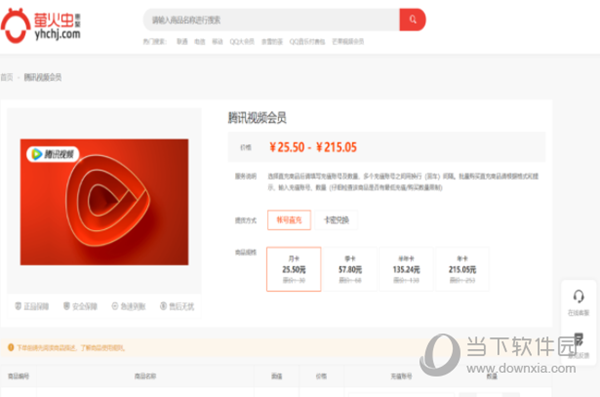The height and width of the screenshot is (397, 600).
Task: Click the orange purchase notice text
Action: click(70, 348)
